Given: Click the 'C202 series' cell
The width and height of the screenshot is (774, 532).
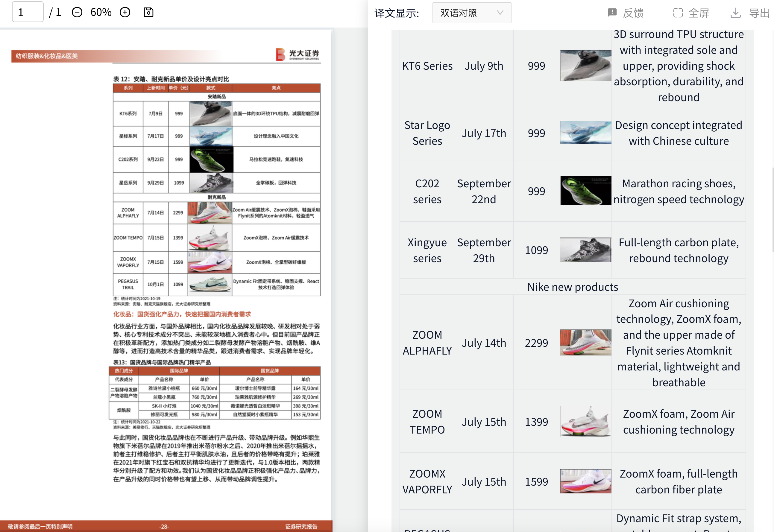Looking at the screenshot, I should click(x=427, y=191).
